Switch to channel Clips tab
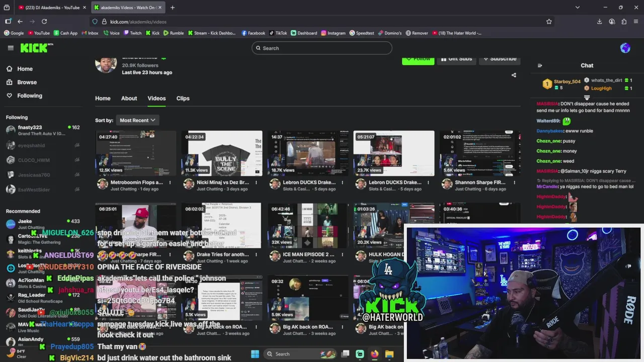This screenshot has width=644, height=362. [x=183, y=99]
